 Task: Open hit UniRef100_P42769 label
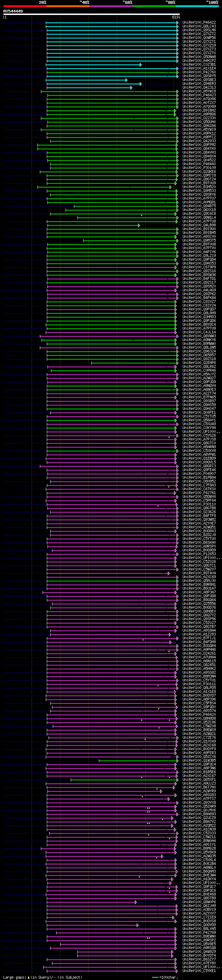point(199,932)
